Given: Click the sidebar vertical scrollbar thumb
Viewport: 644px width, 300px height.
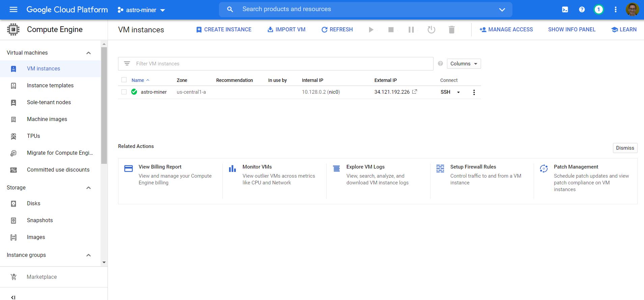Looking at the screenshot, I should (x=104, y=106).
